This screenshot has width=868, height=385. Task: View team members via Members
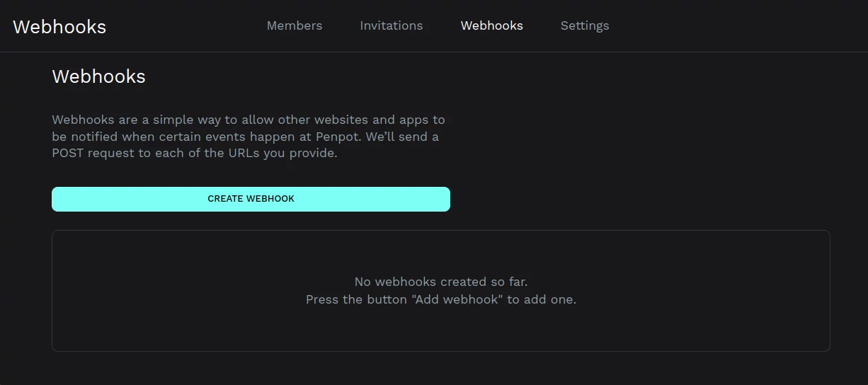(294, 25)
